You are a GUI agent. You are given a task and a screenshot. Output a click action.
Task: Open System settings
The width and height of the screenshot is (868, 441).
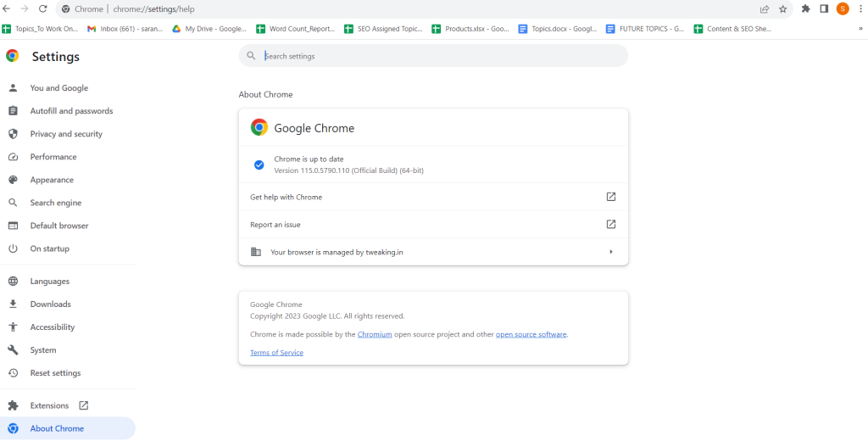point(43,350)
